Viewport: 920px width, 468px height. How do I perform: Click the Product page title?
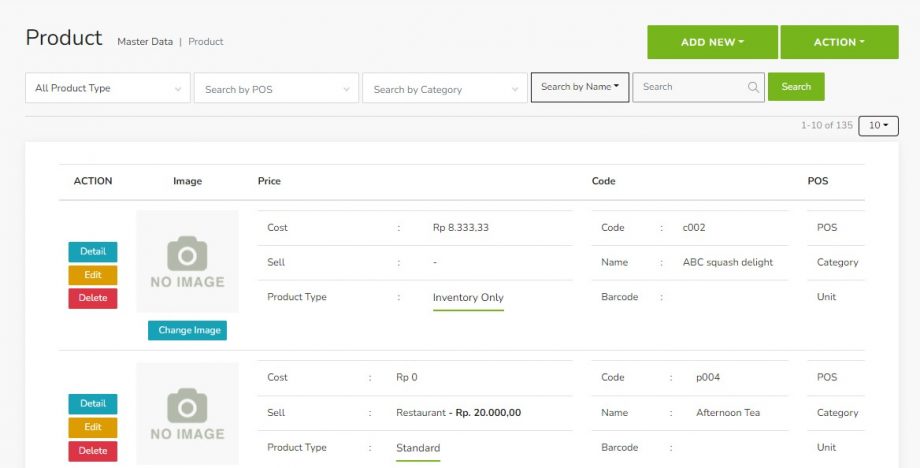pyautogui.click(x=64, y=38)
